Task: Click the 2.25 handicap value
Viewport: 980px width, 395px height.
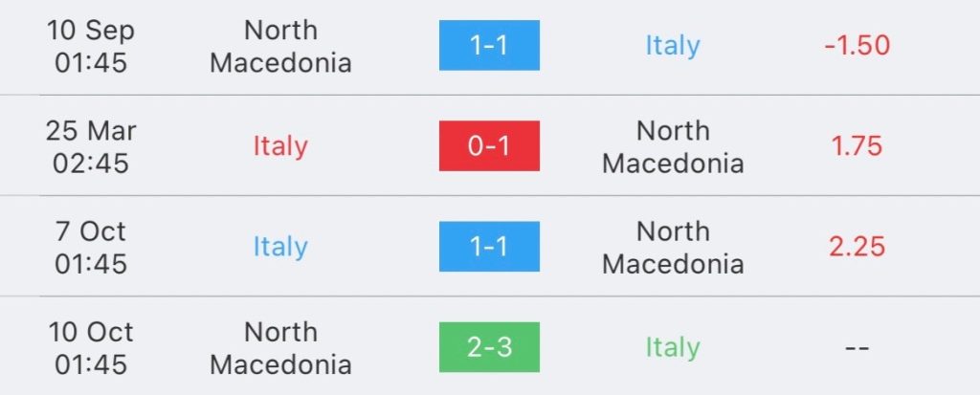Action: tap(857, 247)
